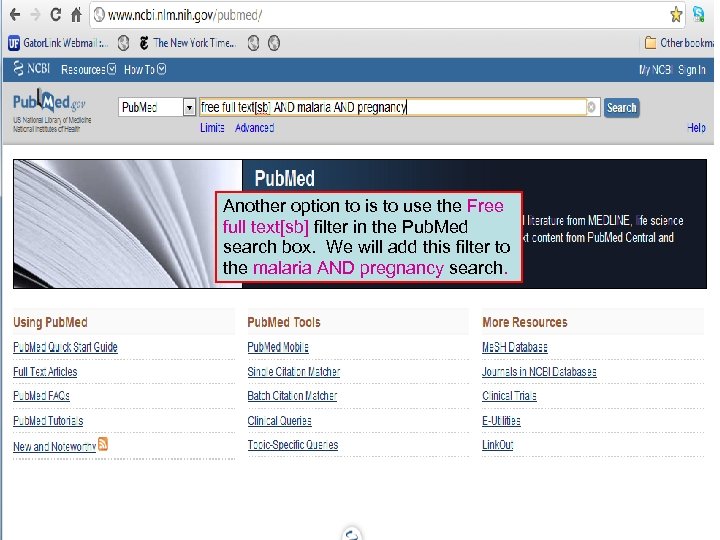The image size is (720, 540).
Task: Clear the search box with the X icon
Action: [591, 107]
